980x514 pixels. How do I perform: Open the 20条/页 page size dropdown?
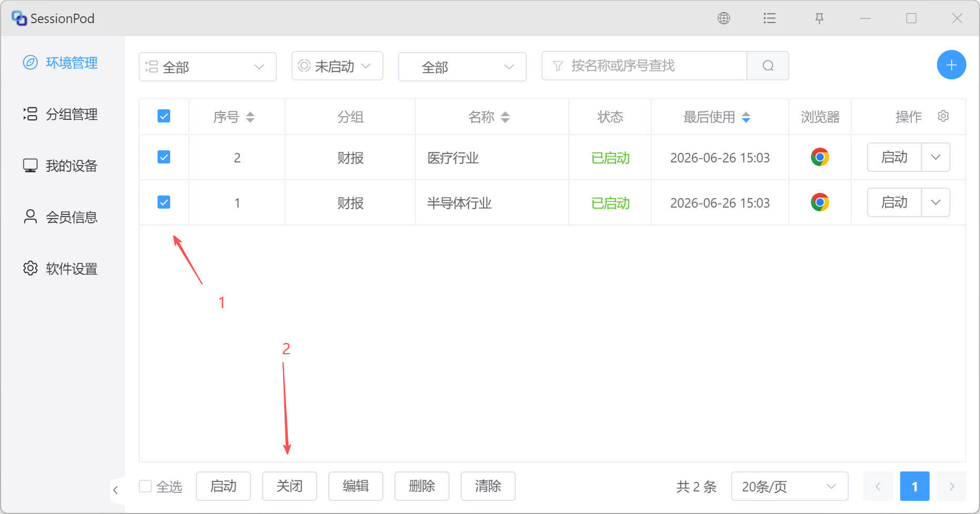[x=789, y=486]
